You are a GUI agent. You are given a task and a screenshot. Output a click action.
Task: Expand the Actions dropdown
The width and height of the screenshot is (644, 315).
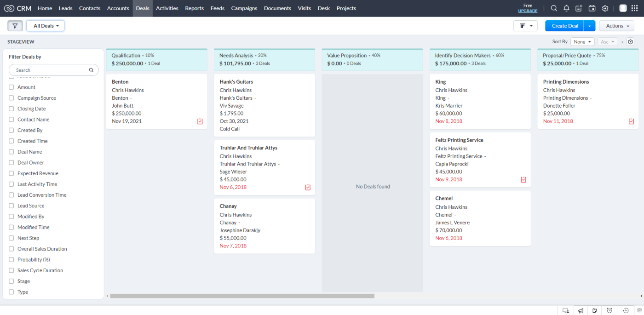[x=616, y=26]
